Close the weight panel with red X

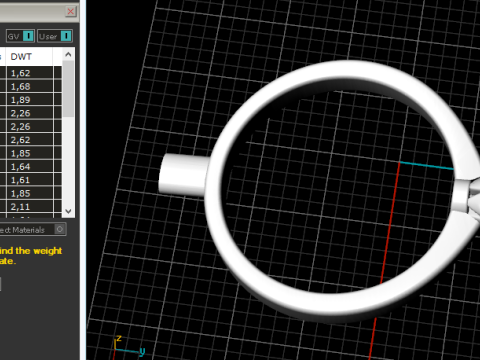coord(71,12)
